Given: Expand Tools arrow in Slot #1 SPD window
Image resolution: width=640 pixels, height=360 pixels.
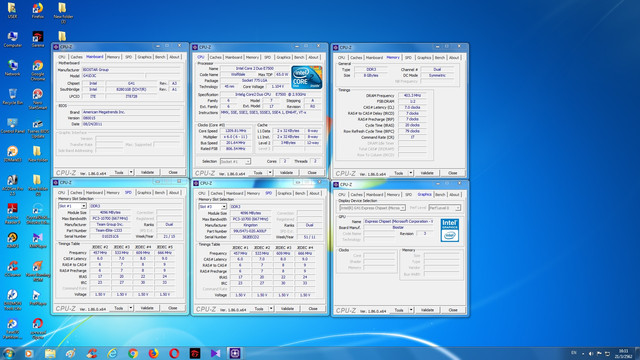Looking at the screenshot, I should tap(131, 308).
